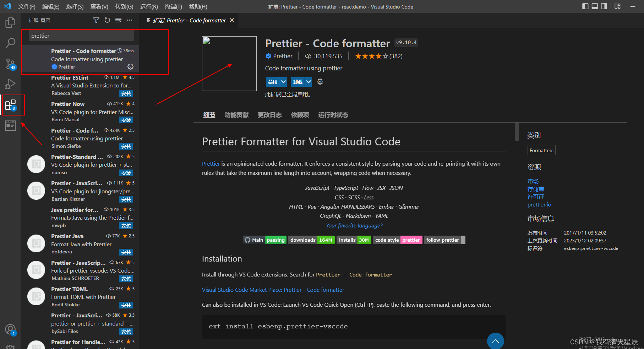
Task: Install the Prettier TOML extension
Action: coord(126,305)
